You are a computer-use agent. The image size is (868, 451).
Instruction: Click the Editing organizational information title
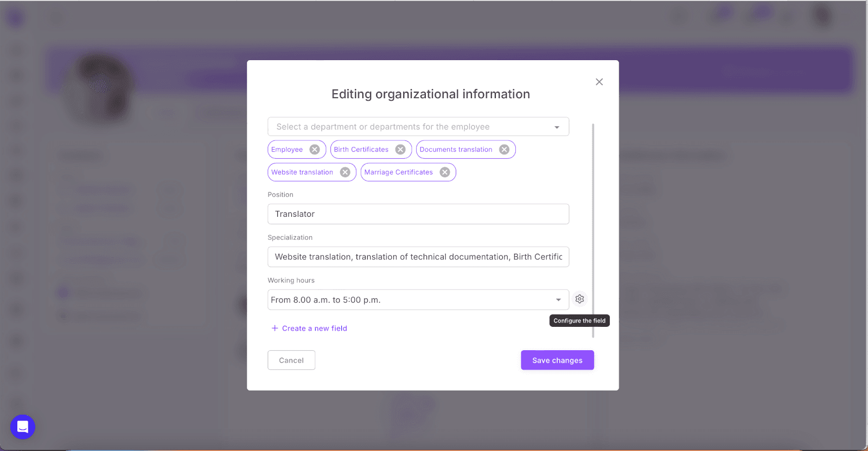431,94
